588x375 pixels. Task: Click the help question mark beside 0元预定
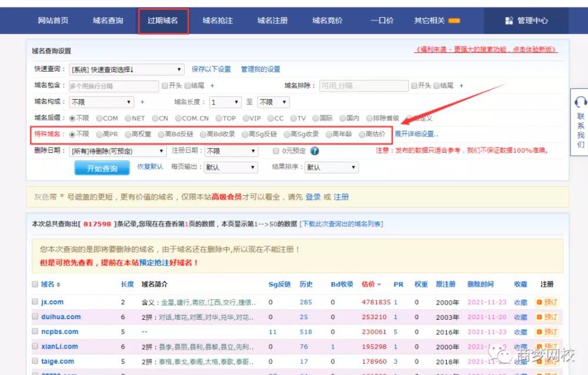(x=315, y=150)
